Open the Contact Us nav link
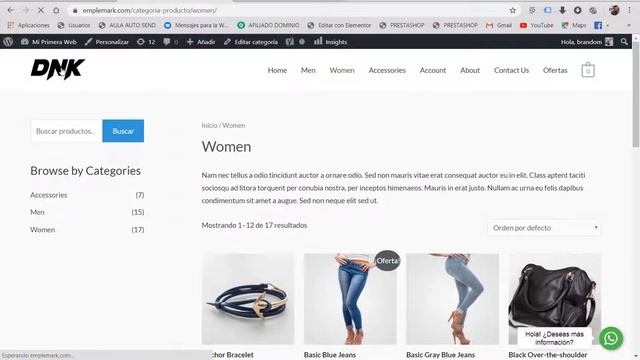The height and width of the screenshot is (360, 640). point(511,70)
